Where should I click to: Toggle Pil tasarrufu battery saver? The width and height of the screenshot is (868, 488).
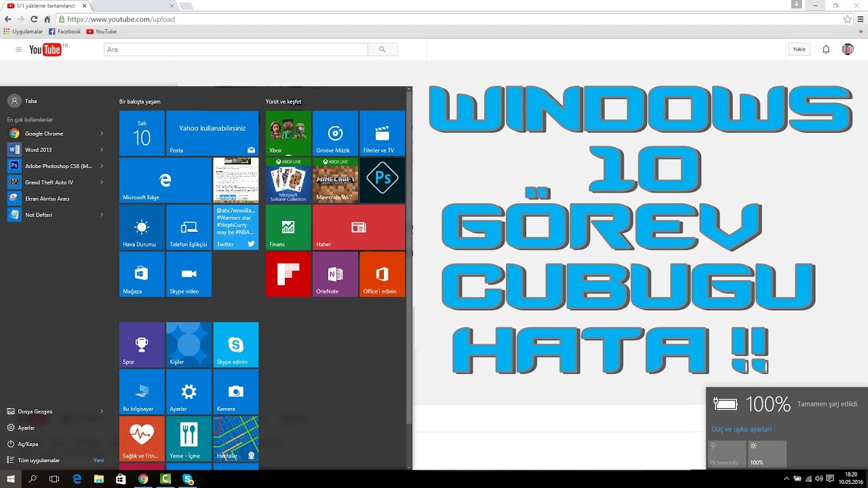point(727,453)
